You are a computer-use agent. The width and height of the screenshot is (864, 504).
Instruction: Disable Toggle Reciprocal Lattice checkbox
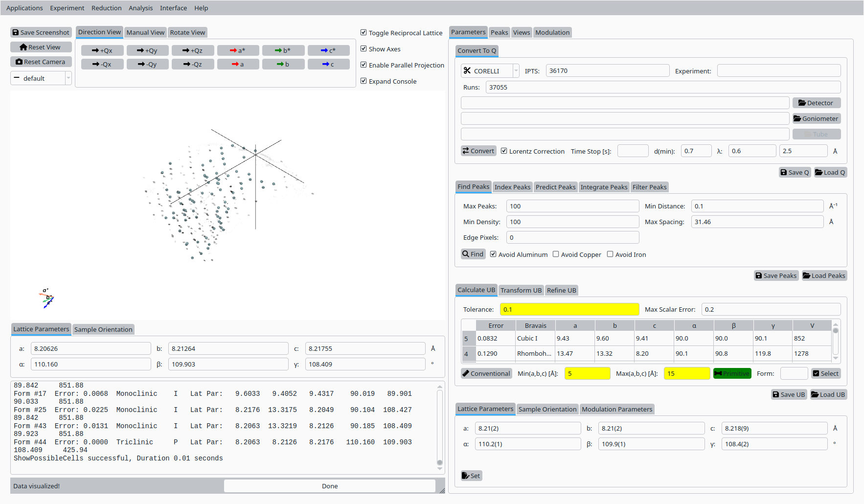364,33
